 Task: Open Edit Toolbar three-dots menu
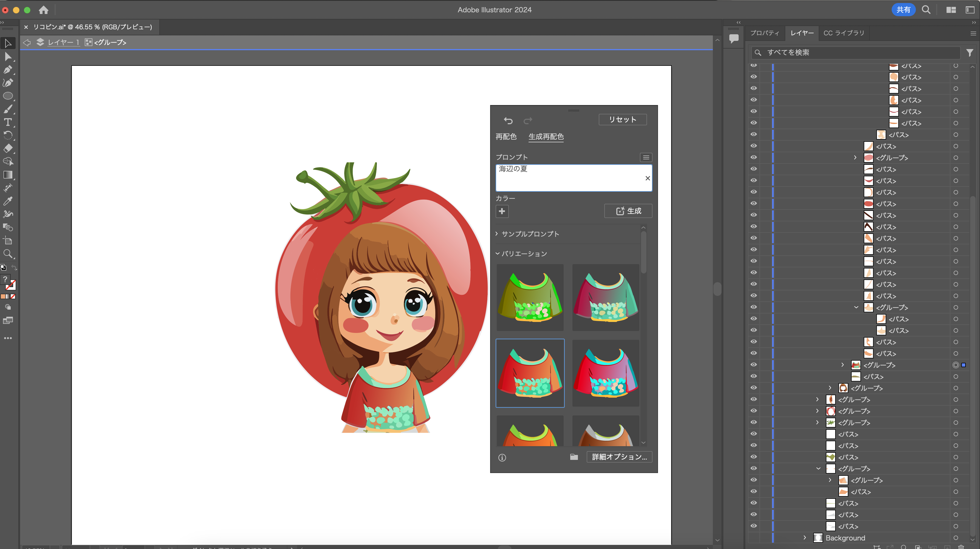point(8,338)
